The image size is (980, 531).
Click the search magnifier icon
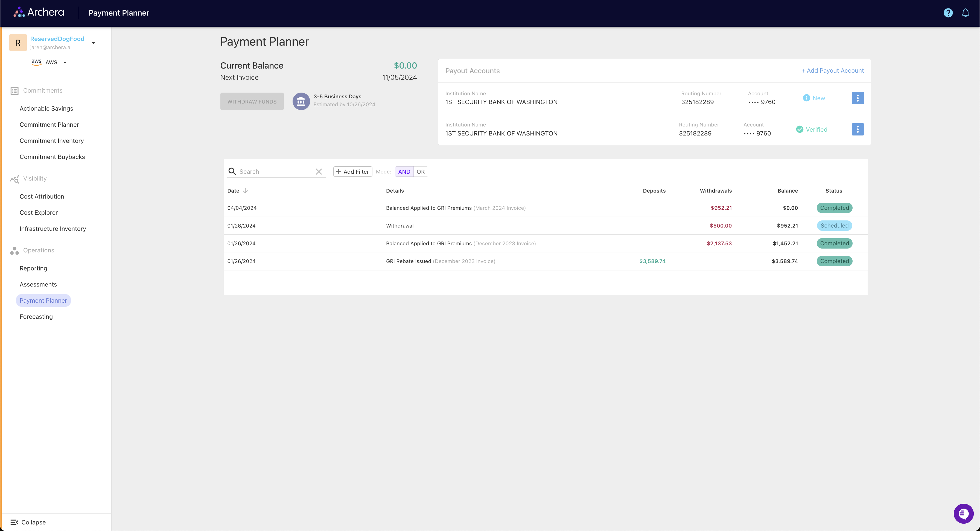click(232, 172)
